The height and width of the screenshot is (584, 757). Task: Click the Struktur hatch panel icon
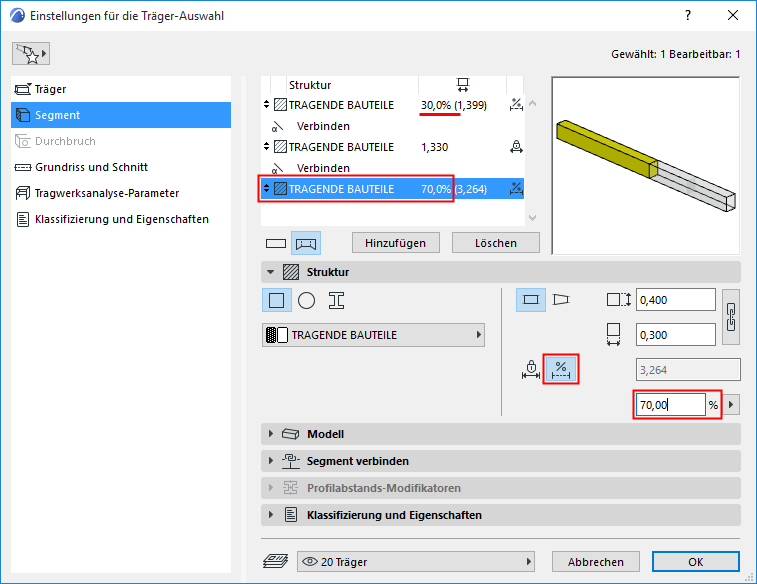(x=291, y=272)
